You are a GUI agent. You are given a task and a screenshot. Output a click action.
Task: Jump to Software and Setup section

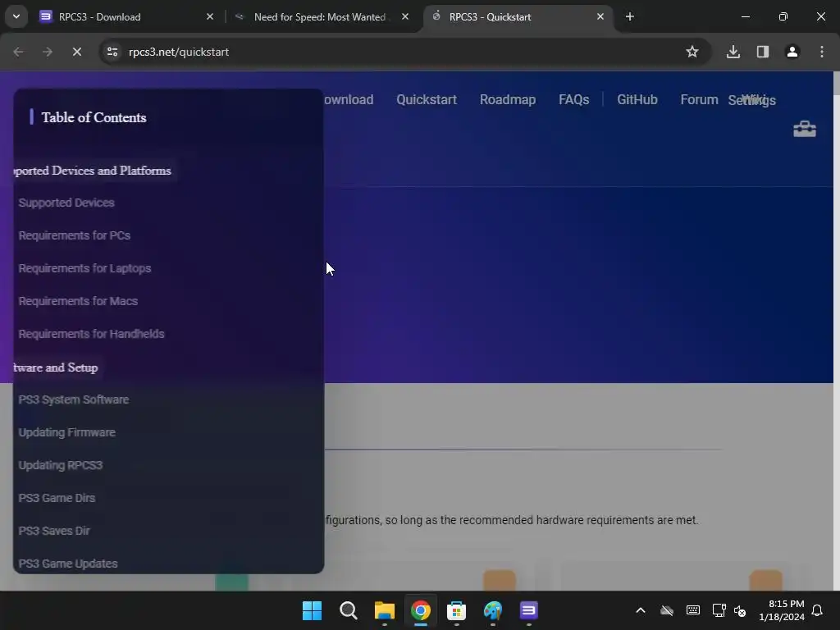coord(56,367)
